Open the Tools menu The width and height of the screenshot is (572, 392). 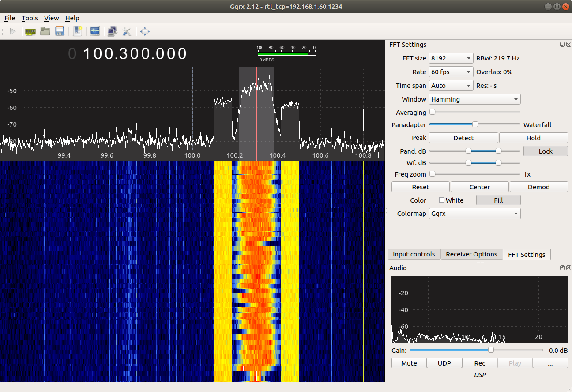(30, 18)
